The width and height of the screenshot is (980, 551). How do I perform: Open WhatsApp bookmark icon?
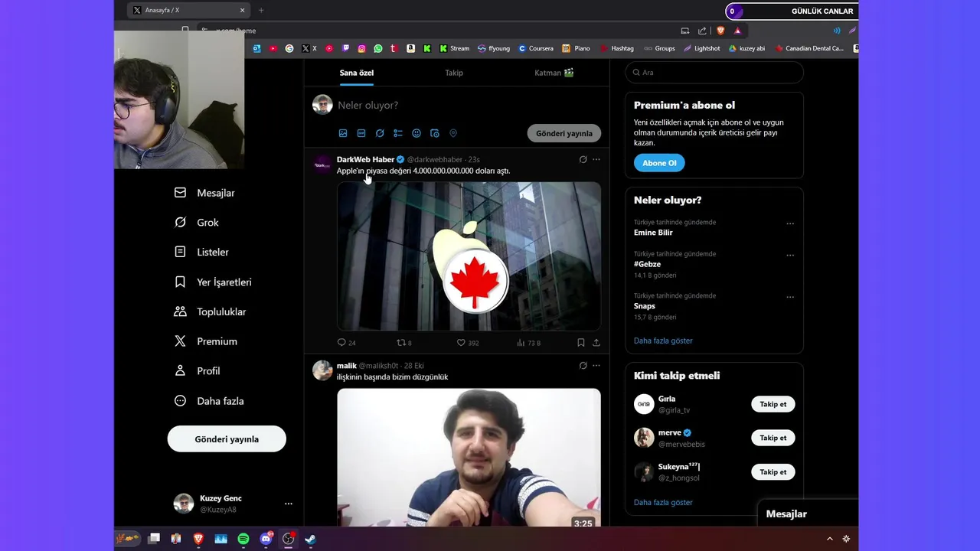378,48
